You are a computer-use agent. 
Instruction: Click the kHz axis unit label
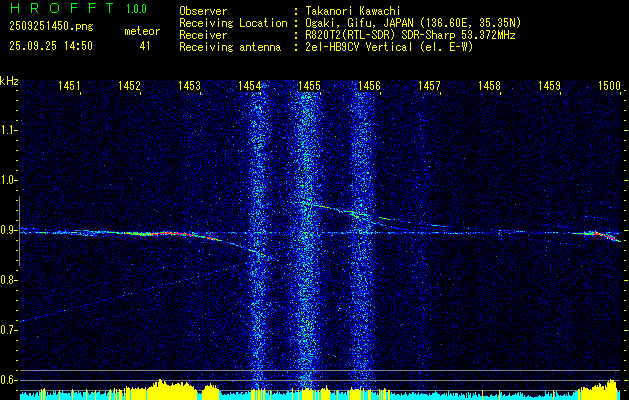pos(9,80)
